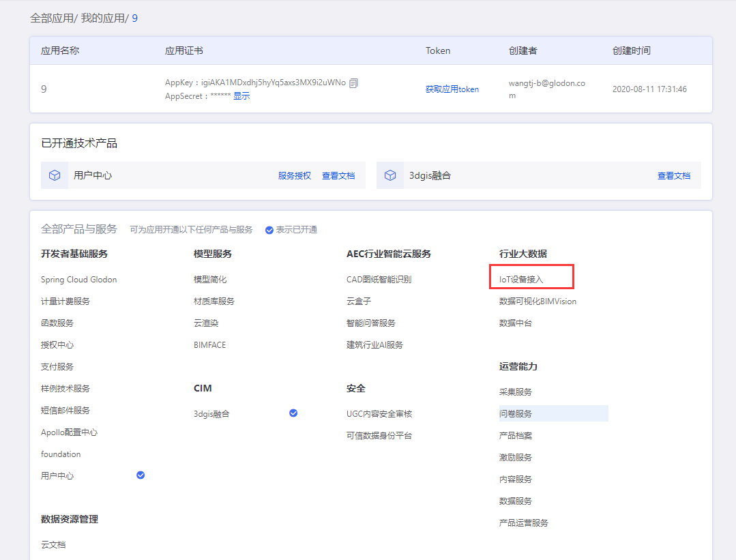Copy the AppKey using the copy icon
The height and width of the screenshot is (560, 736).
(353, 83)
